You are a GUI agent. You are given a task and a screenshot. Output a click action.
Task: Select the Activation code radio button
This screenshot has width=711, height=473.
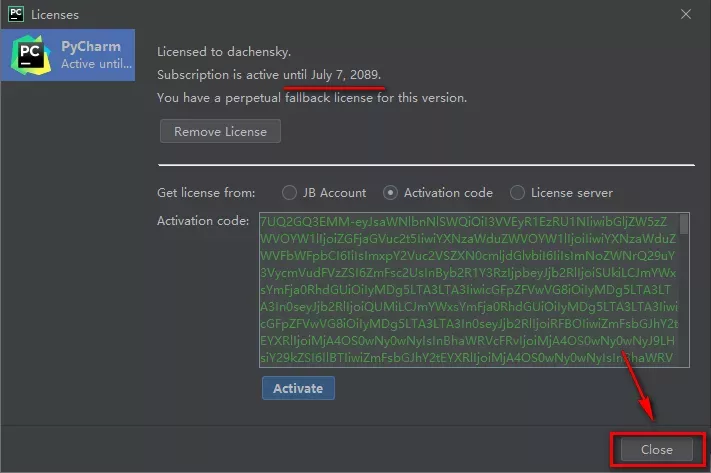[391, 193]
